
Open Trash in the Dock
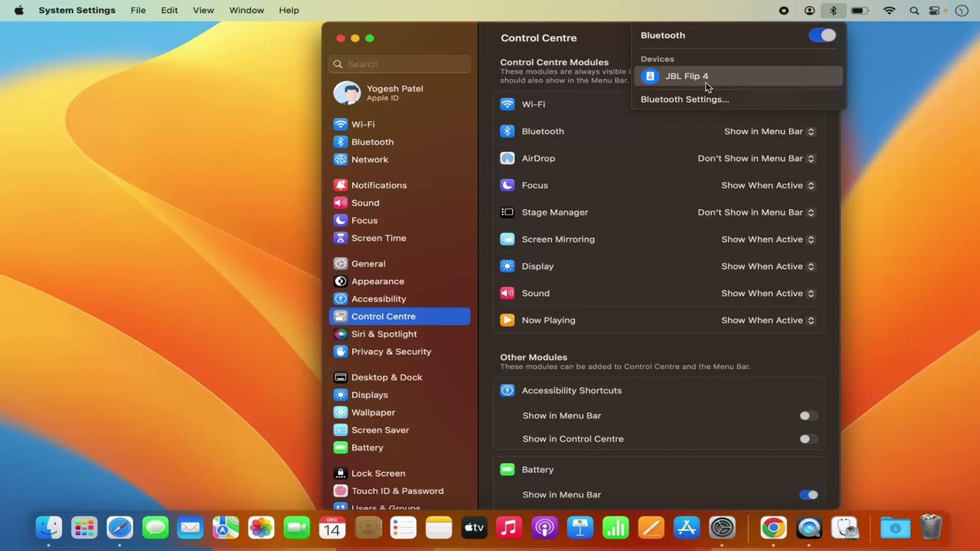[x=930, y=527]
